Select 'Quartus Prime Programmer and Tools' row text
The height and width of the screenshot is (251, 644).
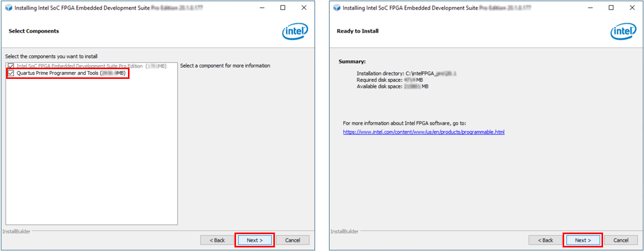(x=71, y=73)
